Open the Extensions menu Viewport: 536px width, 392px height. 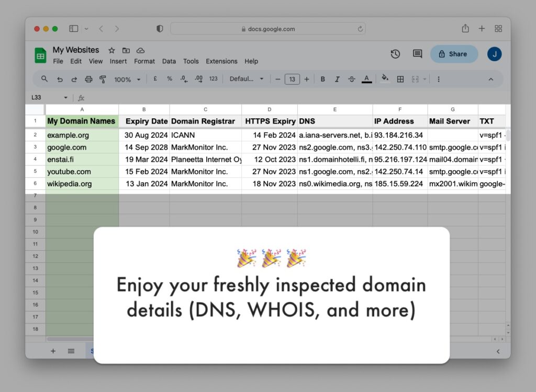(221, 61)
